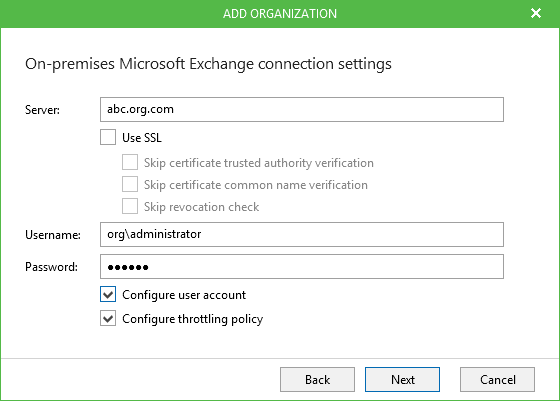560x401 pixels.
Task: Click the Username input field
Action: click(x=302, y=235)
